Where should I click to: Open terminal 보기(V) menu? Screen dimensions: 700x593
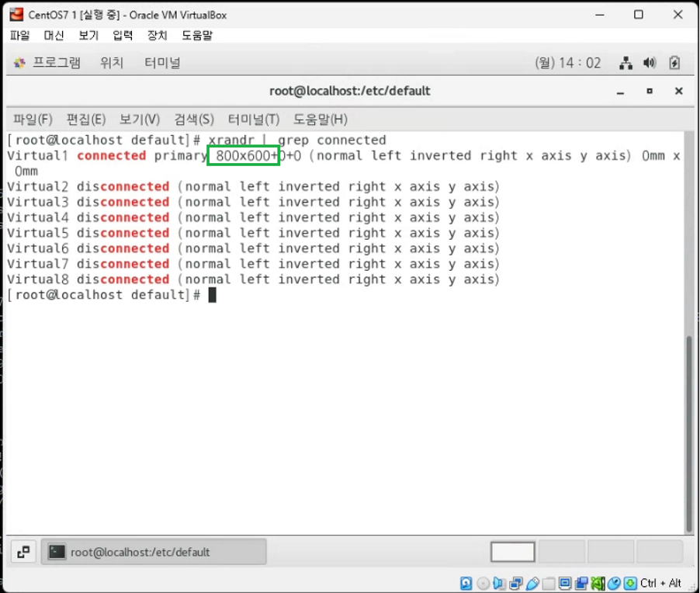tap(140, 120)
